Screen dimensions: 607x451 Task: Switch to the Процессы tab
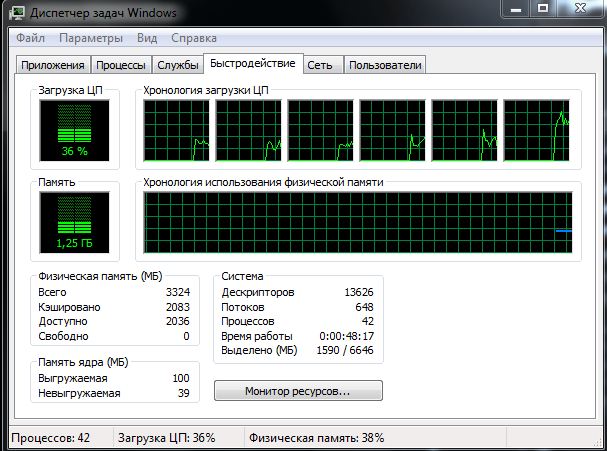point(121,65)
